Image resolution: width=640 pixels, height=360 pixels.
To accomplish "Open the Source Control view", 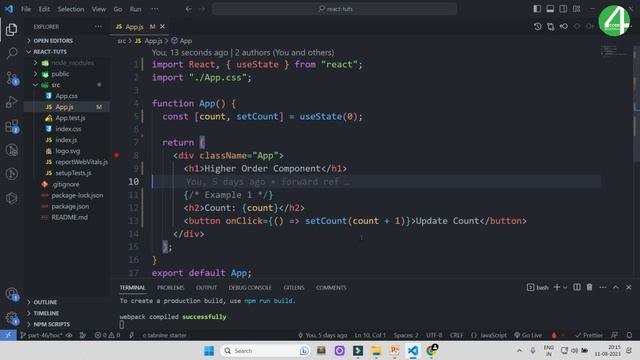I will coord(12,78).
